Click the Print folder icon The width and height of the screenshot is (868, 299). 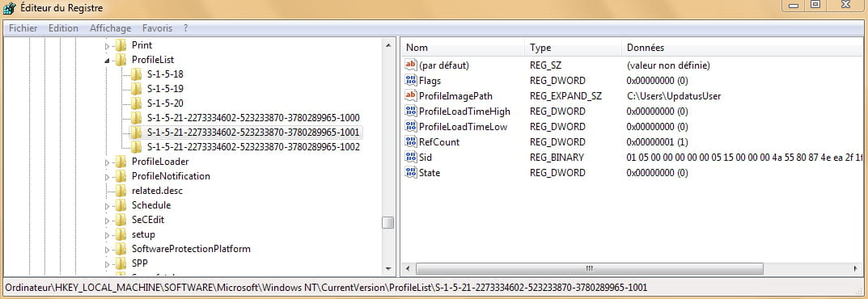point(121,45)
